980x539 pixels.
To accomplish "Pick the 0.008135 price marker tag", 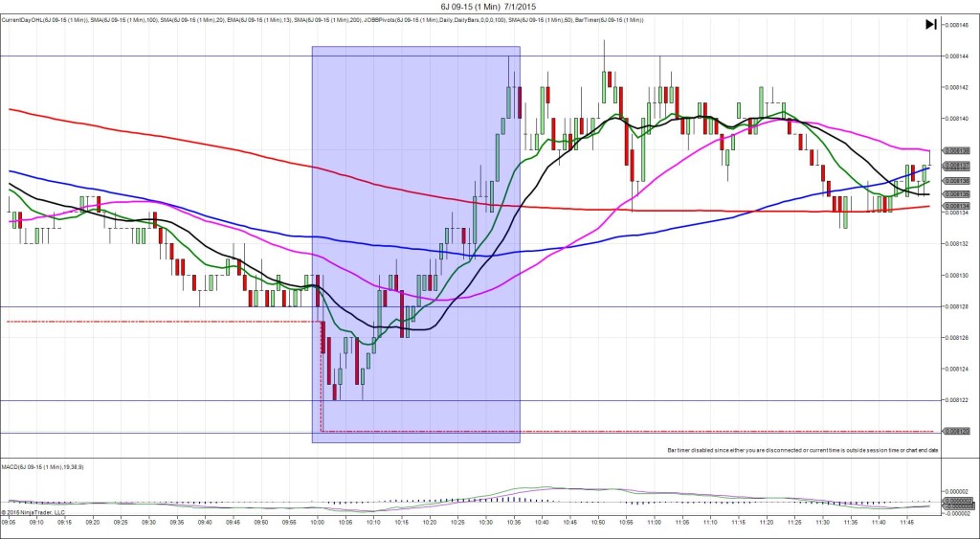I will click(957, 194).
